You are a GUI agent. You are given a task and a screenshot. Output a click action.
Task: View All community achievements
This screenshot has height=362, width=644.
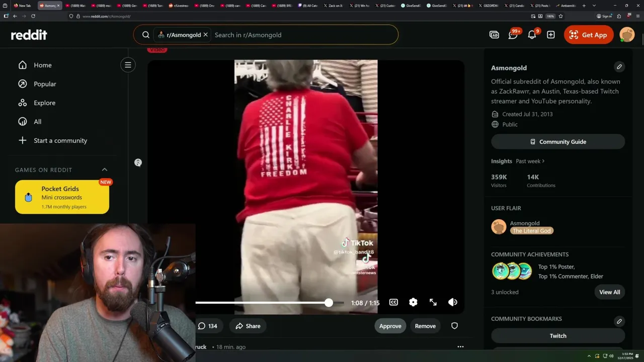pyautogui.click(x=610, y=292)
